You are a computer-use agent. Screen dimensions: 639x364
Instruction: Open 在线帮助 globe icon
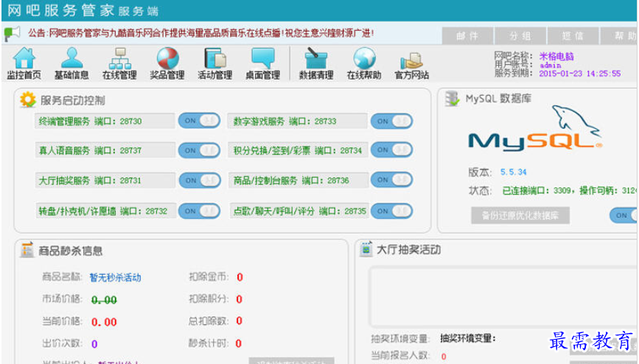point(364,58)
